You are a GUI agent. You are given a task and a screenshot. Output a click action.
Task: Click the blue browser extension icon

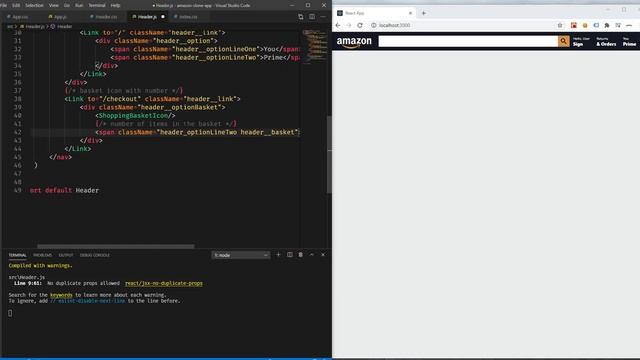(596, 25)
